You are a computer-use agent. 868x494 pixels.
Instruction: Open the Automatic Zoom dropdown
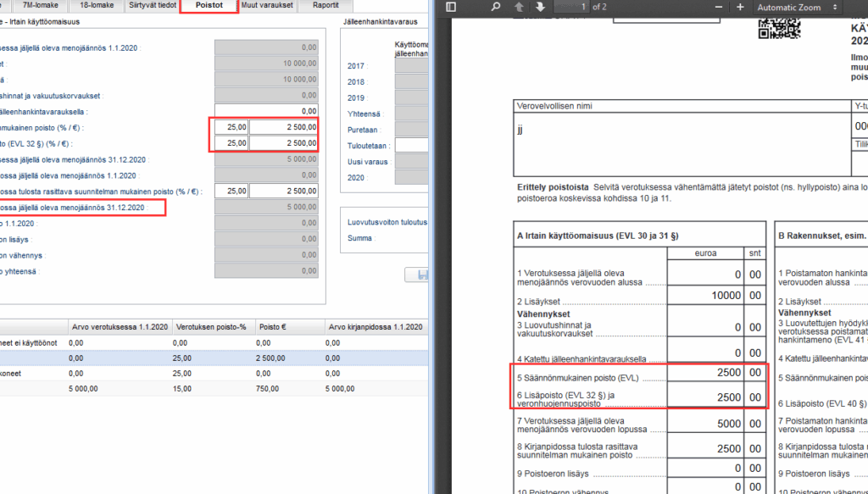pyautogui.click(x=797, y=7)
